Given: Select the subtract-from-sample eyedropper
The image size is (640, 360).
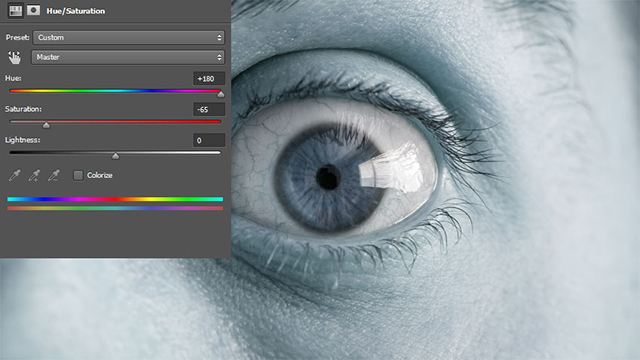Looking at the screenshot, I should [53, 175].
